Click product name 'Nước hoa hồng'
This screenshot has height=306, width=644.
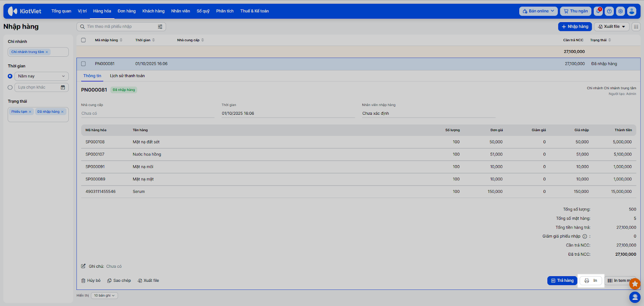coord(147,155)
